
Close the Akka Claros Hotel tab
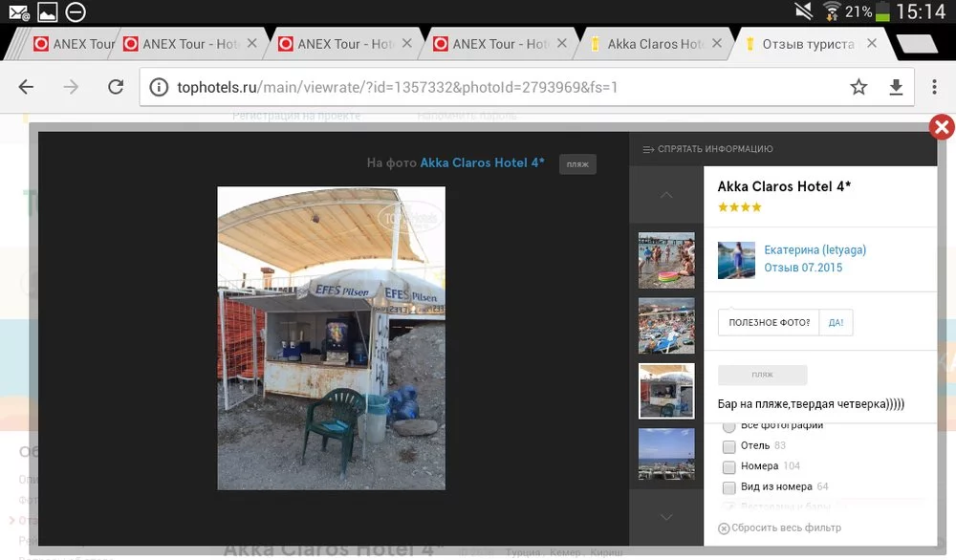coord(717,43)
